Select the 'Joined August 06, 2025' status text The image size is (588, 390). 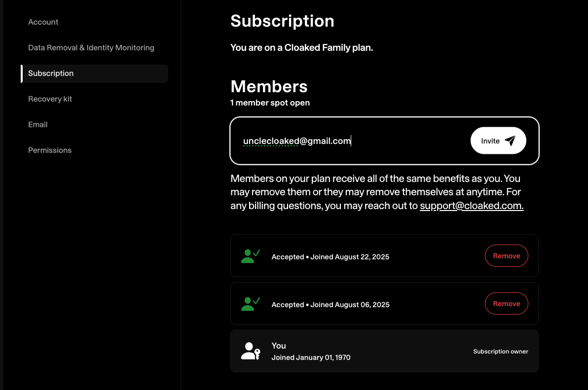tap(331, 305)
